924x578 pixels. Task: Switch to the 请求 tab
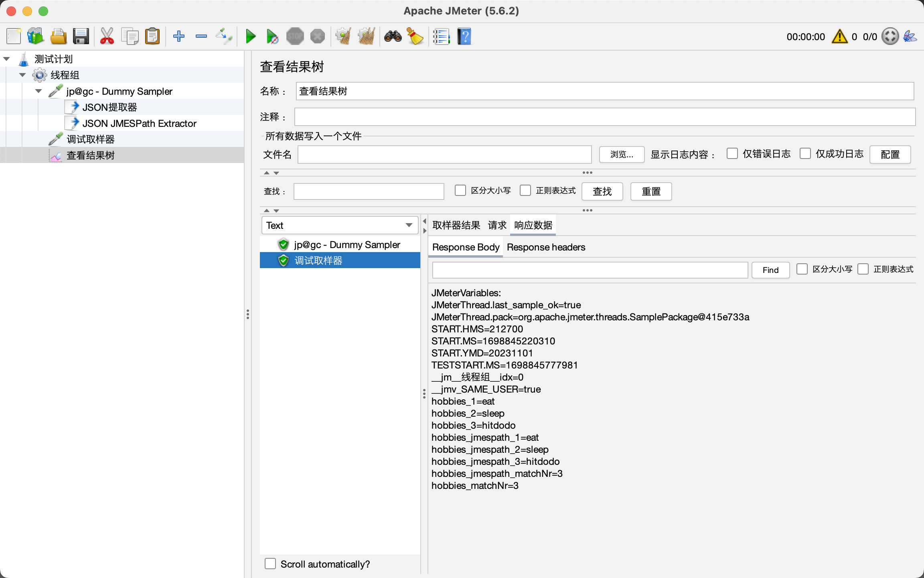coord(497,225)
